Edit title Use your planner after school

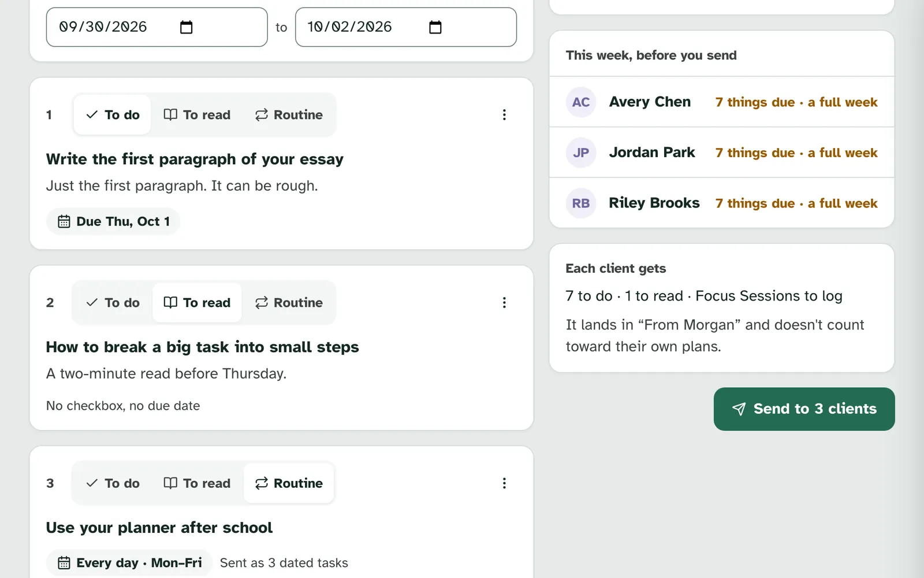click(159, 528)
